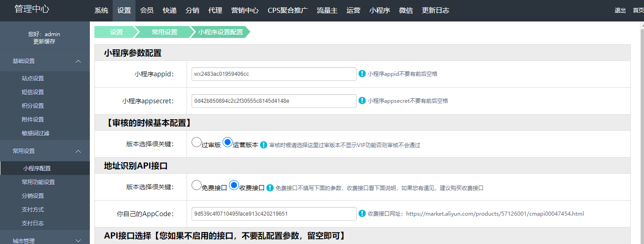Viewport: 644px width, 244px height.
Task: Open 支付方式 in the sidebar
Action: pyautogui.click(x=33, y=210)
